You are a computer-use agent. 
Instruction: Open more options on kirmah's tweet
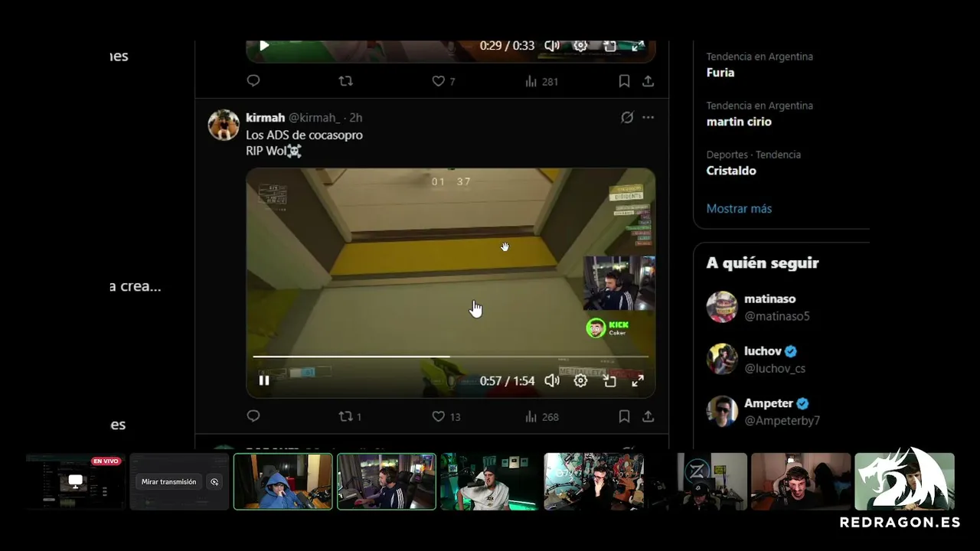tap(648, 118)
